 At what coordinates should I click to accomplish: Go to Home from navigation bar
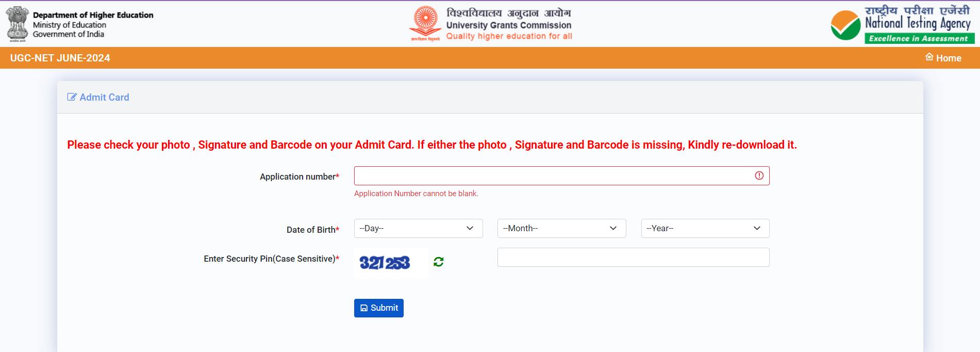(943, 58)
